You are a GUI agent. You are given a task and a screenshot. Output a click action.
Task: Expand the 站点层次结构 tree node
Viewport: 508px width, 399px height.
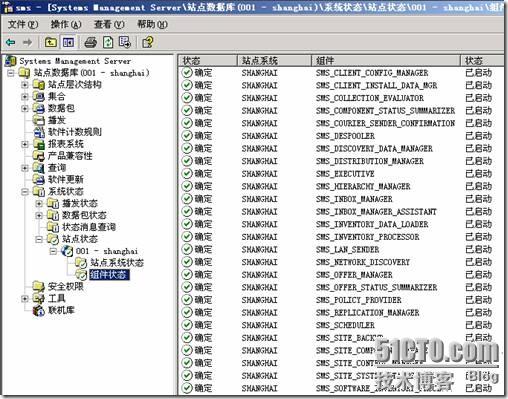[x=25, y=85]
